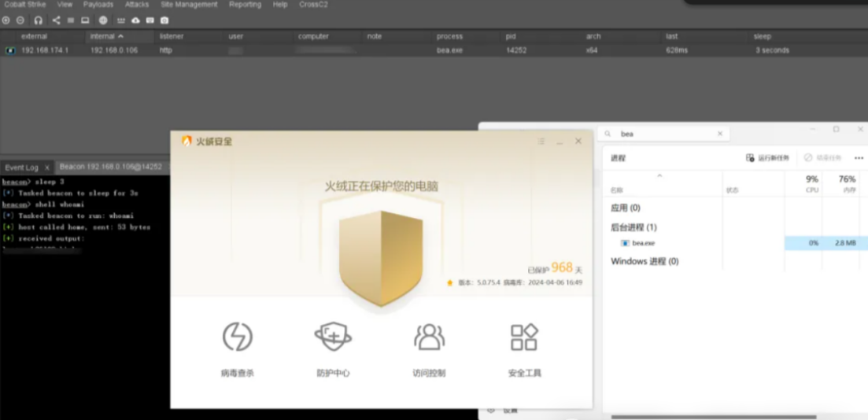Screen dimensions: 868x420
Task: Open the Help menu
Action: 280,5
